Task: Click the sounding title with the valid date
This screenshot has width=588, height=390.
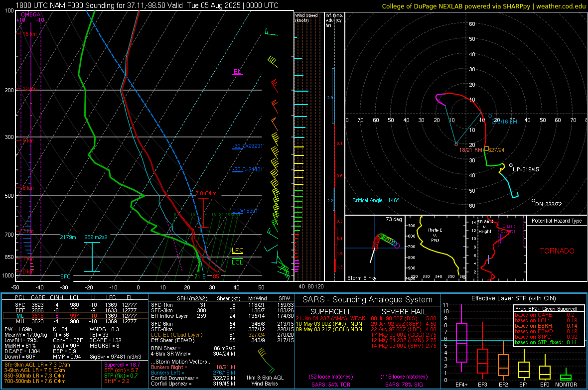Action: coord(147,5)
